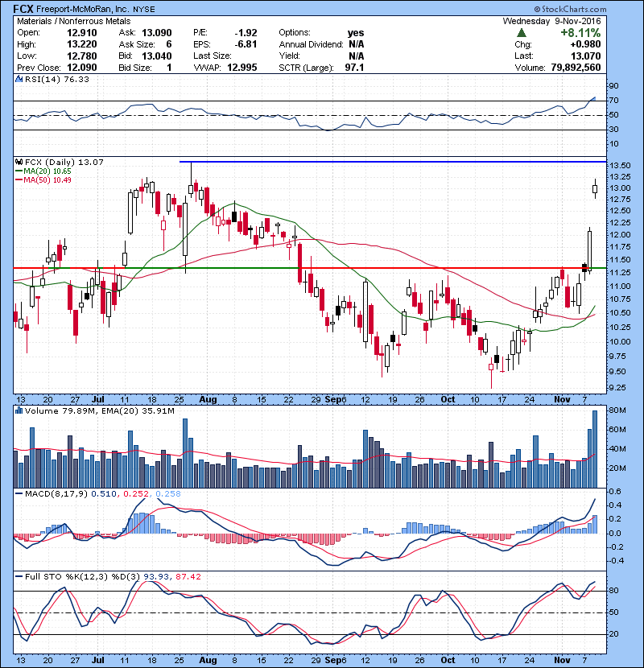
Task: Click the MA(50) 10.49 legend label
Action: click(x=47, y=179)
